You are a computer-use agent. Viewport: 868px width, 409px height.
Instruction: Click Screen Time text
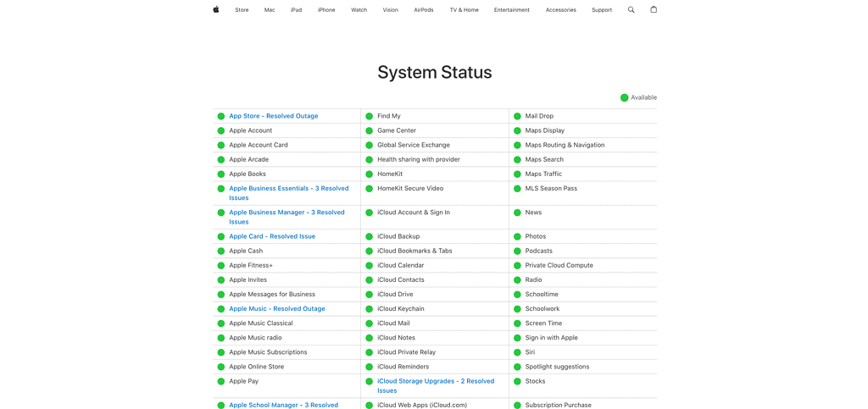[x=543, y=323]
